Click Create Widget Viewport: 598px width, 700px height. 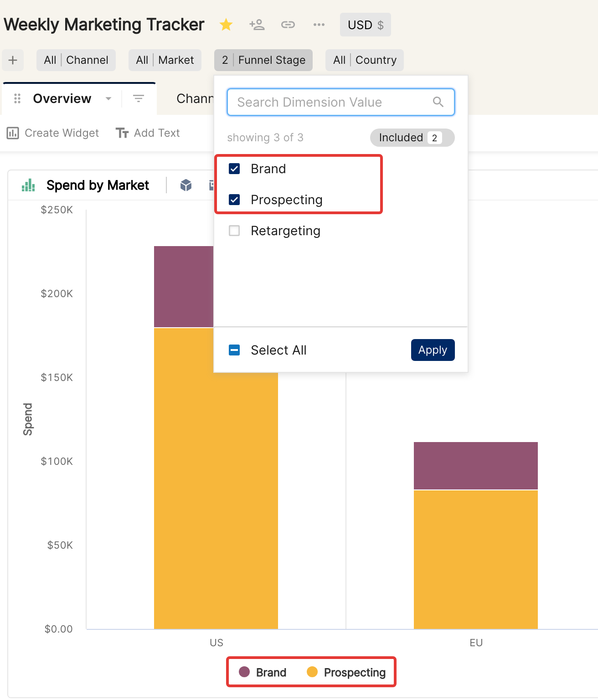(x=53, y=133)
